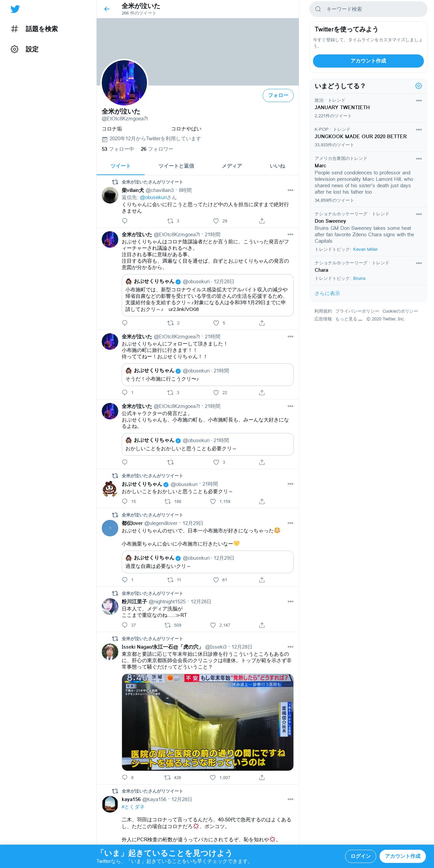Open more options for JANUARY TWENTIETH trend

tap(419, 101)
